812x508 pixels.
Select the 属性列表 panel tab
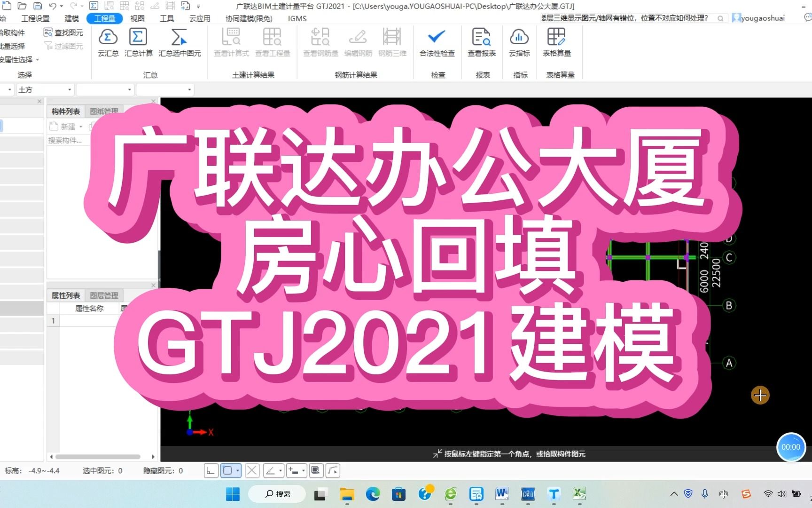pyautogui.click(x=66, y=295)
